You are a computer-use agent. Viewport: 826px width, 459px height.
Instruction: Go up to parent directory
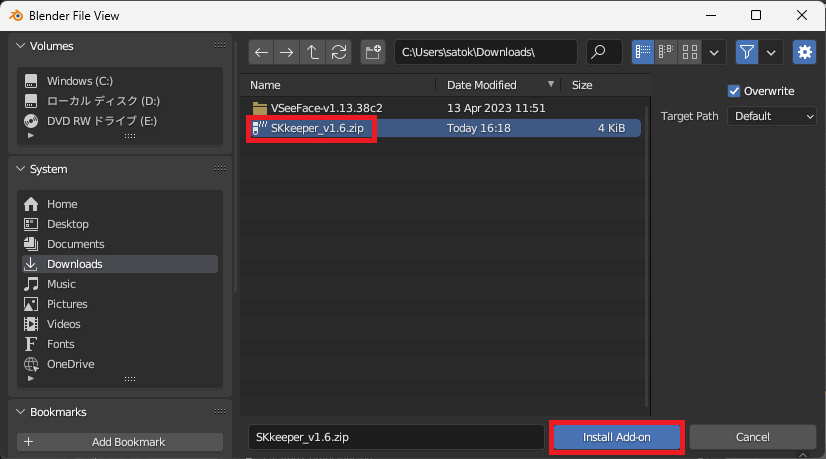tap(314, 52)
